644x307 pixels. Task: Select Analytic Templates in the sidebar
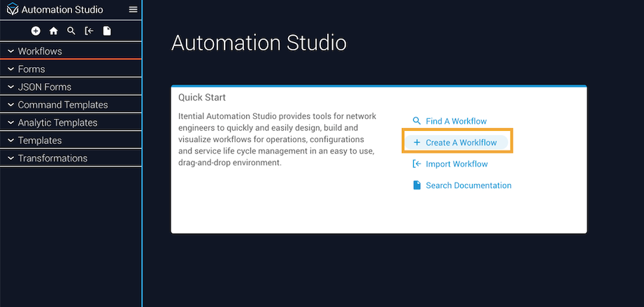point(57,123)
